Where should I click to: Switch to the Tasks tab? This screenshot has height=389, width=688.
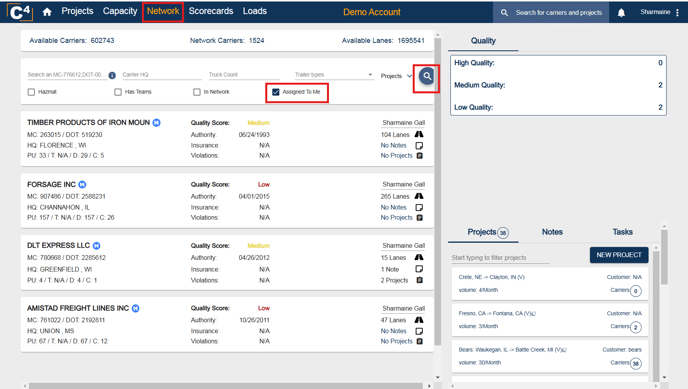coord(622,232)
